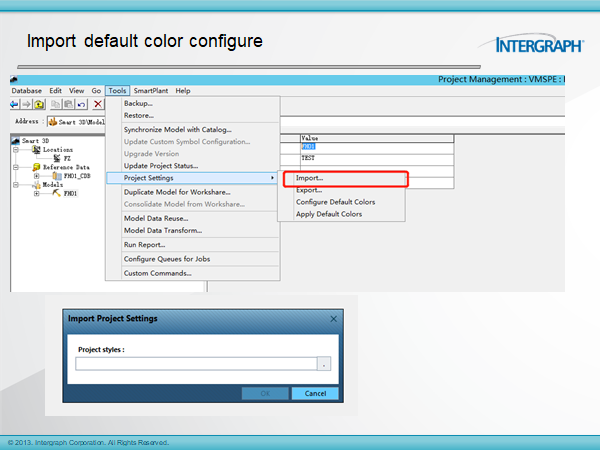Click the Value column header
Image resolution: width=600 pixels, height=450 pixels.
click(x=377, y=138)
